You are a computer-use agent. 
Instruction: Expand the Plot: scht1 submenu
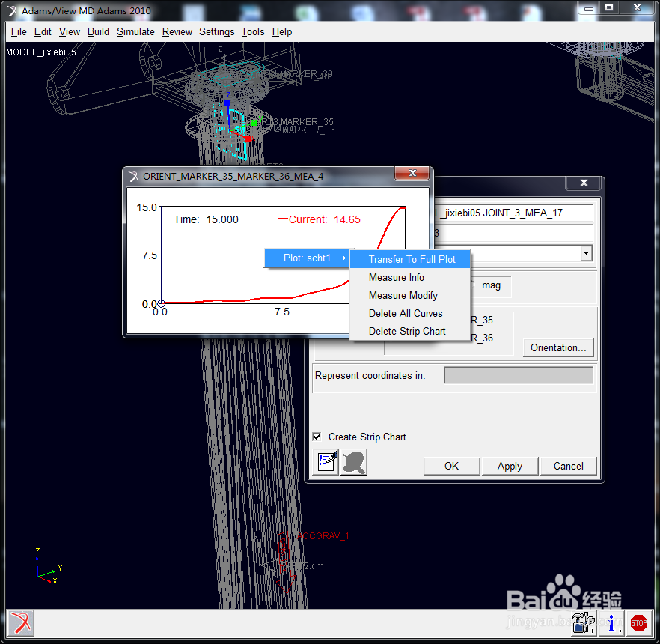click(307, 258)
